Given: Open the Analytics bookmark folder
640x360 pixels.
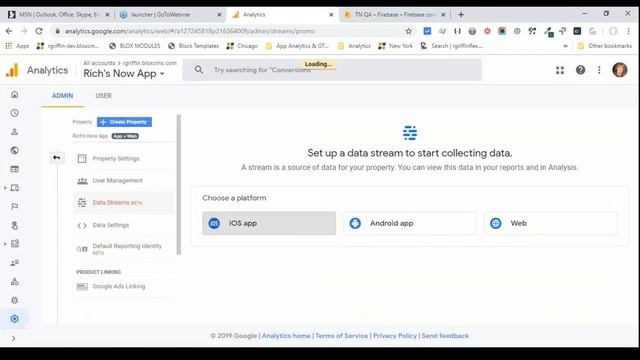Looking at the screenshot, I should 354,46.
